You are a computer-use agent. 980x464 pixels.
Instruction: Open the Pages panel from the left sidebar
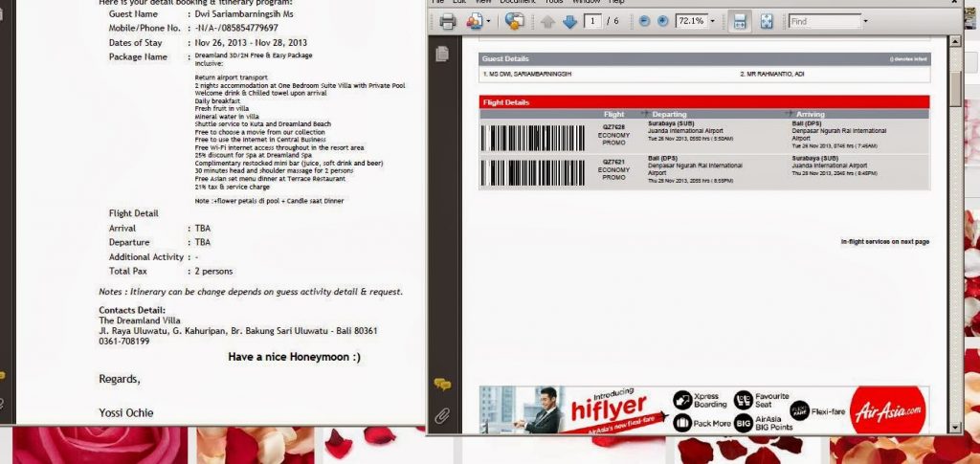442,55
